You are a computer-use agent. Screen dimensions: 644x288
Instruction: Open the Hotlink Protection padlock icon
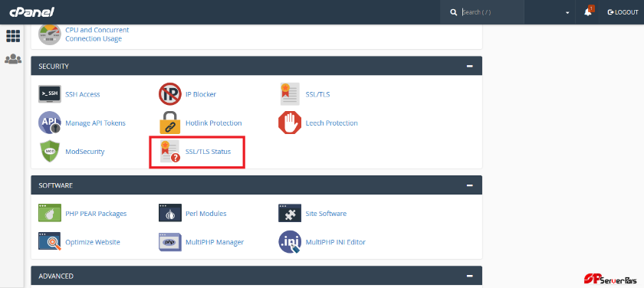[170, 123]
